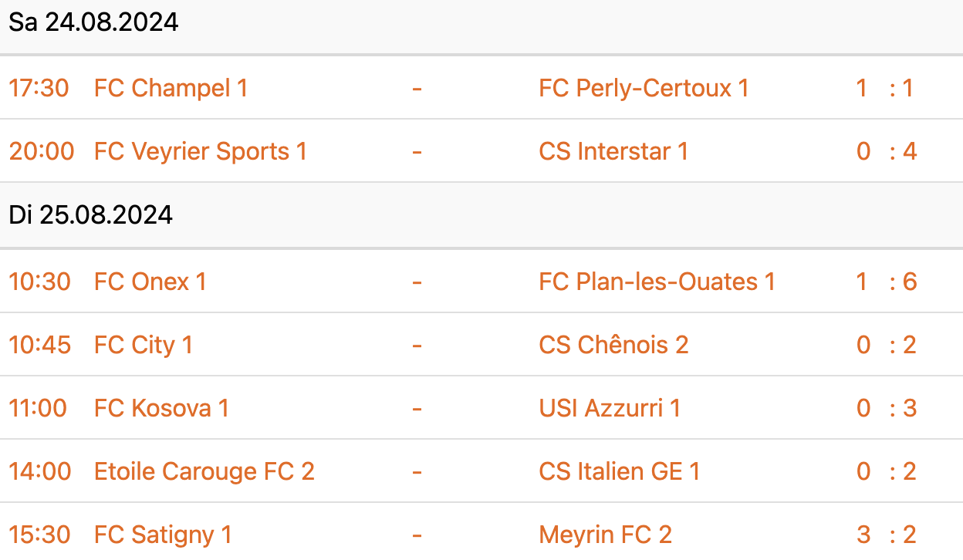Open FC Champel 1 team link

point(171,88)
